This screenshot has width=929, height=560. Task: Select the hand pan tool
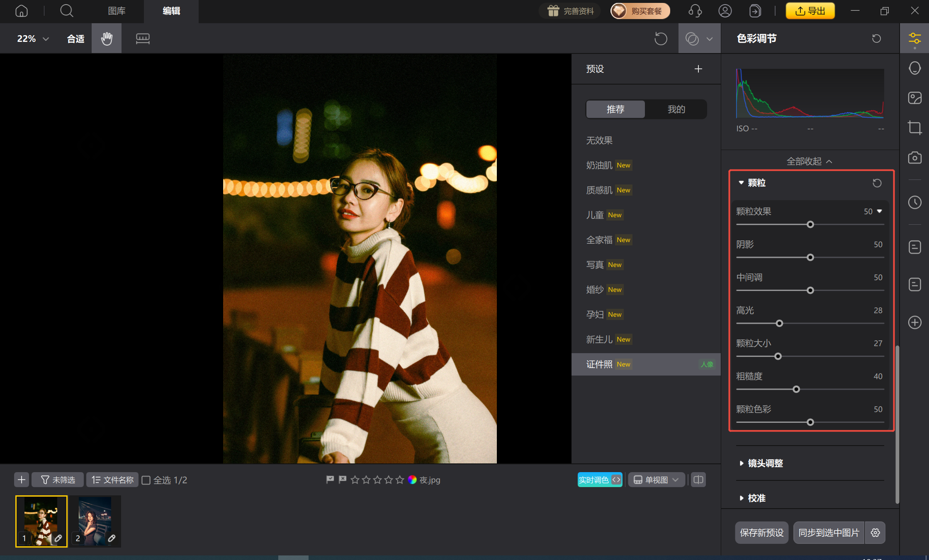[107, 39]
